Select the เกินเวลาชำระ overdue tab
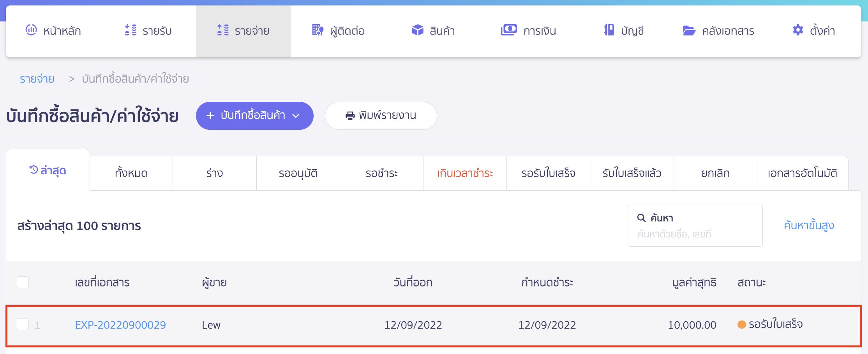Screen dimensions: 868x354 [464, 173]
